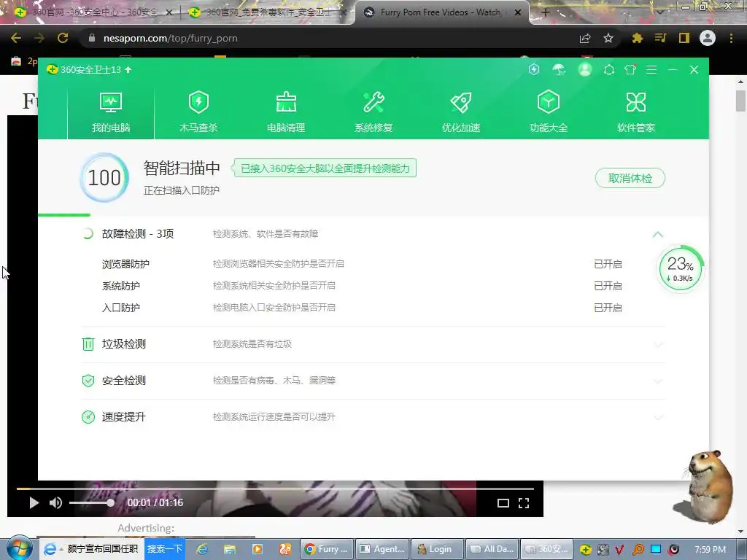
Task: Open the skin (shirt) icon in 360
Action: point(630,70)
